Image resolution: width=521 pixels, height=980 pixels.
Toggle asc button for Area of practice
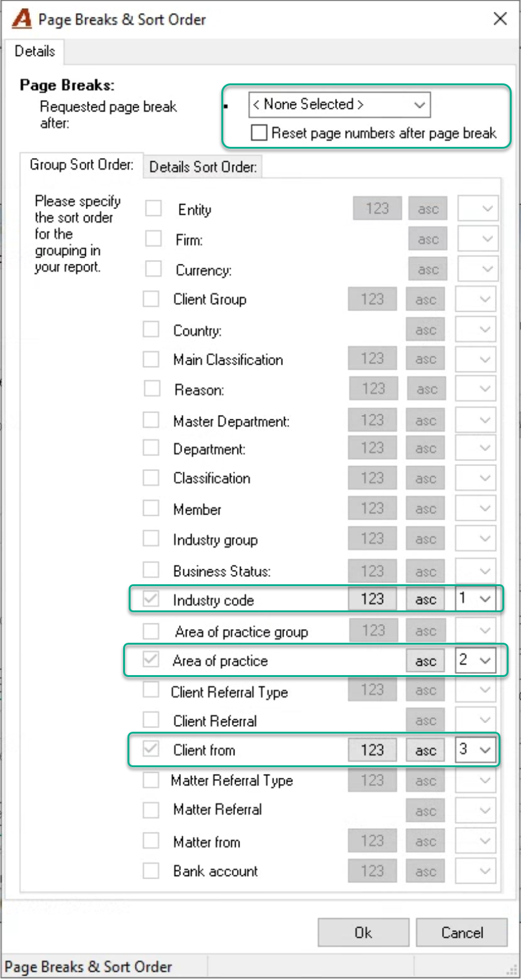point(426,661)
